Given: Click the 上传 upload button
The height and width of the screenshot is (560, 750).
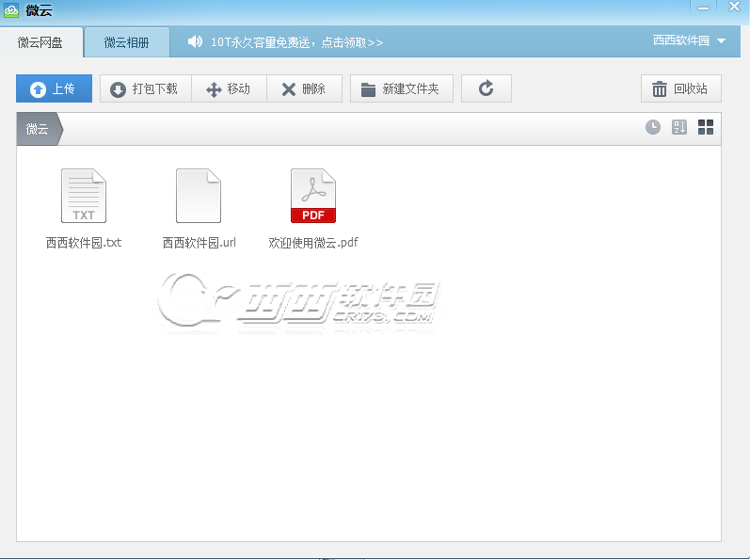Looking at the screenshot, I should [54, 88].
